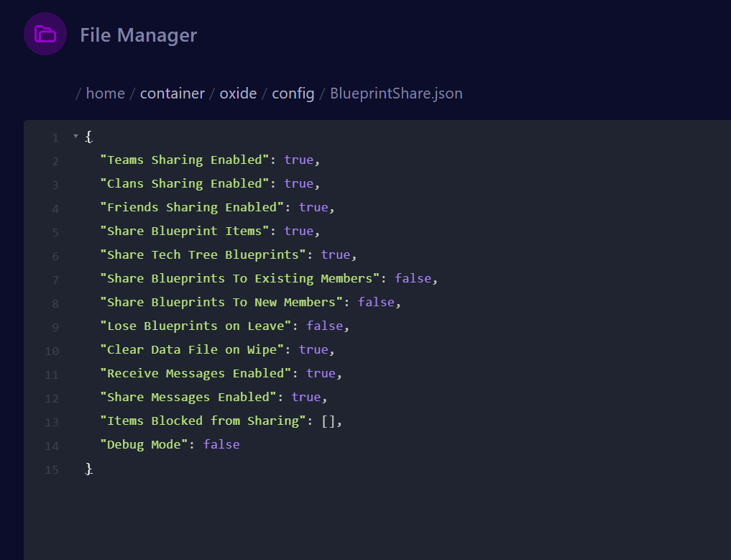Click line number 10 in editor gutter
This screenshot has height=560, width=731.
click(52, 350)
